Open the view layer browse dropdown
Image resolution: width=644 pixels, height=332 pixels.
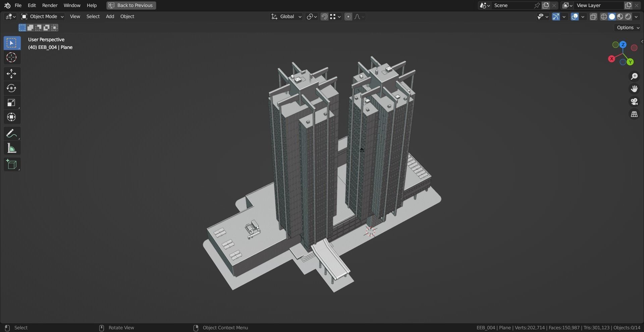tap(568, 5)
